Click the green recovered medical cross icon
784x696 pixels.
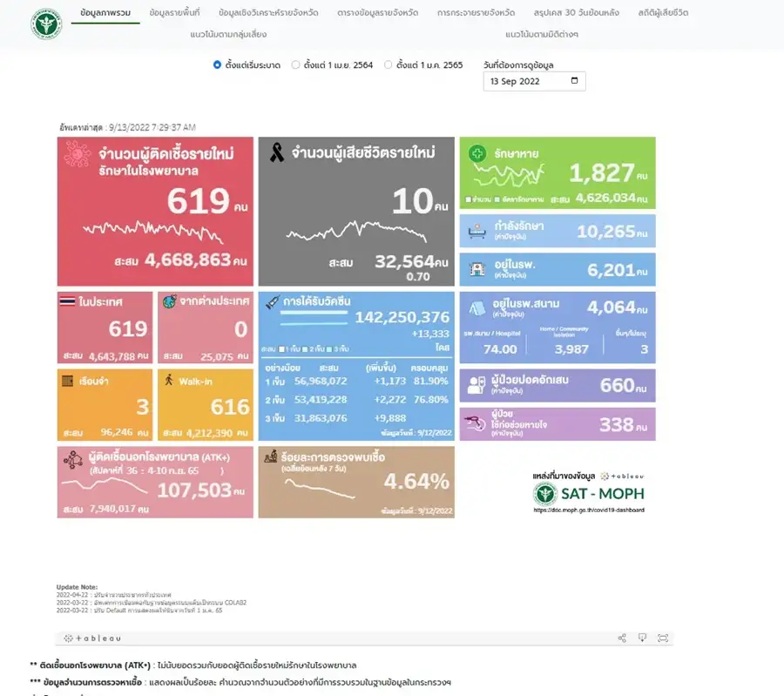(x=478, y=153)
